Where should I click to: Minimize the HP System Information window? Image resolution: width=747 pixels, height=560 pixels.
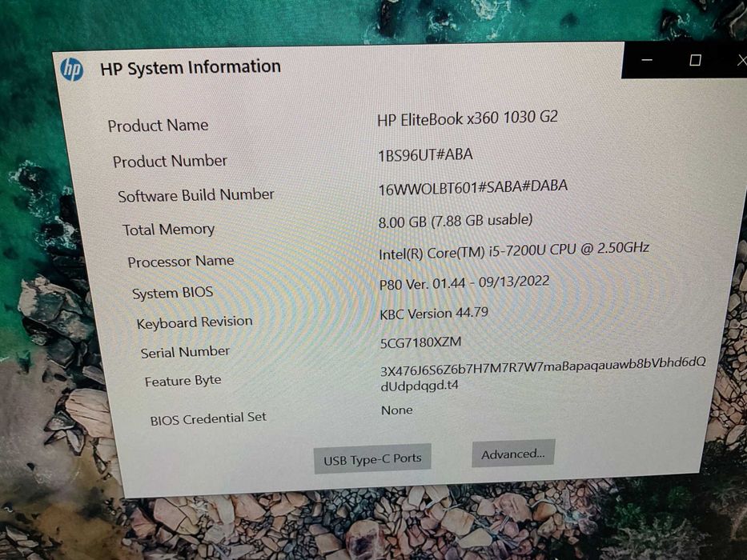point(646,60)
